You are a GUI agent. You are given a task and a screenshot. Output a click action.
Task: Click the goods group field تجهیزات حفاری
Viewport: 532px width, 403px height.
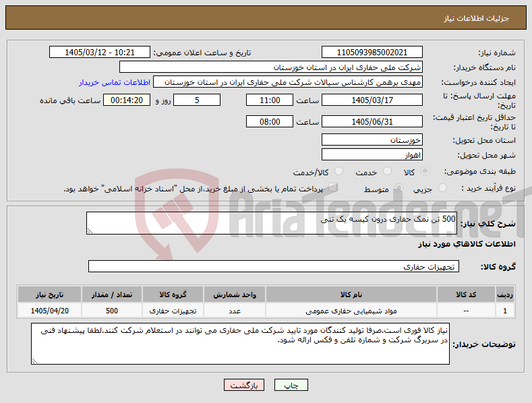[x=274, y=266]
